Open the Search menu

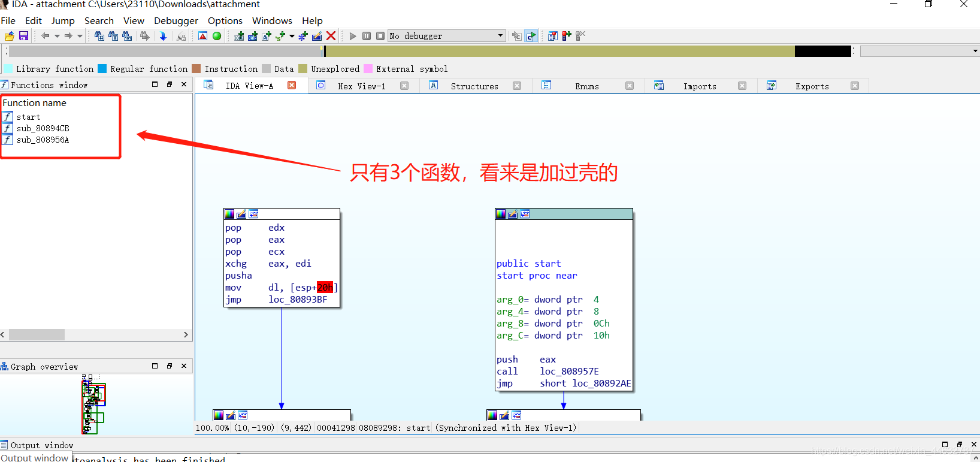pyautogui.click(x=99, y=20)
